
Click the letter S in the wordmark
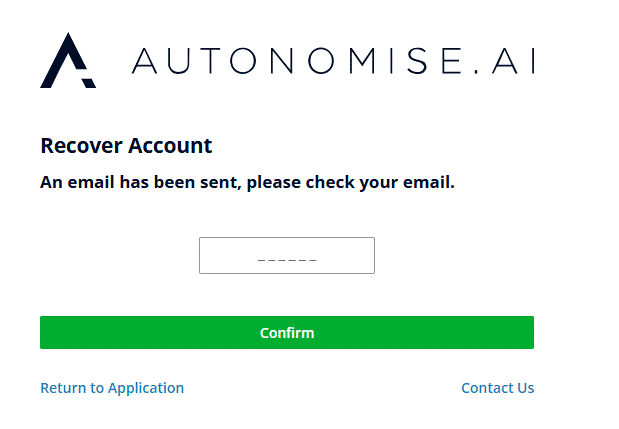[417, 61]
